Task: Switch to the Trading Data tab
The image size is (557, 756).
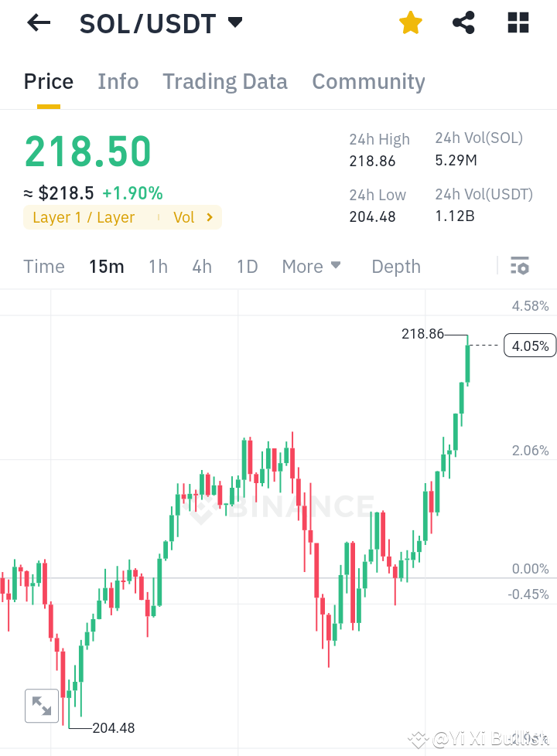Action: [225, 81]
